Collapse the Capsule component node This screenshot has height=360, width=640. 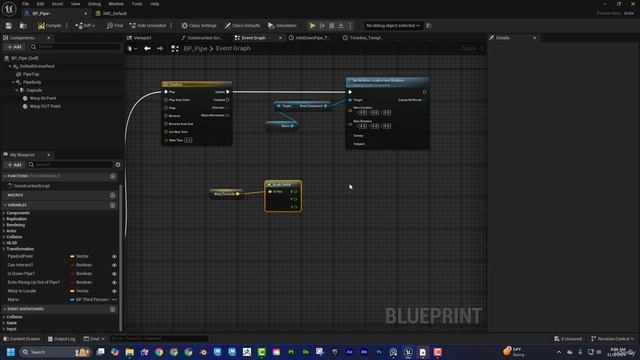click(17, 90)
